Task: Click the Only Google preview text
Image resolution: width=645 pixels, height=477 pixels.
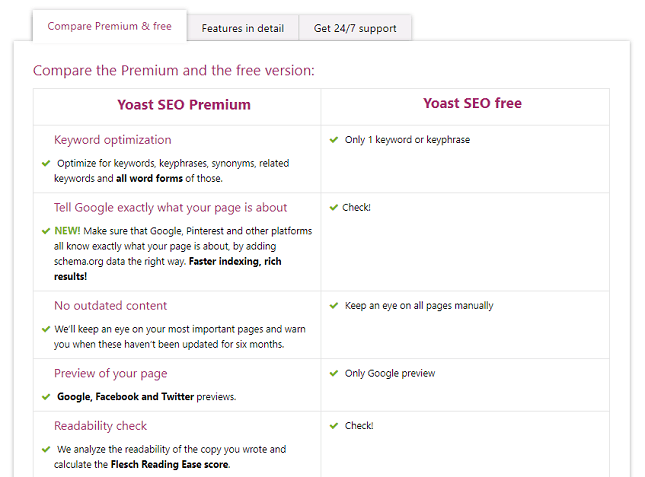Action: 390,373
